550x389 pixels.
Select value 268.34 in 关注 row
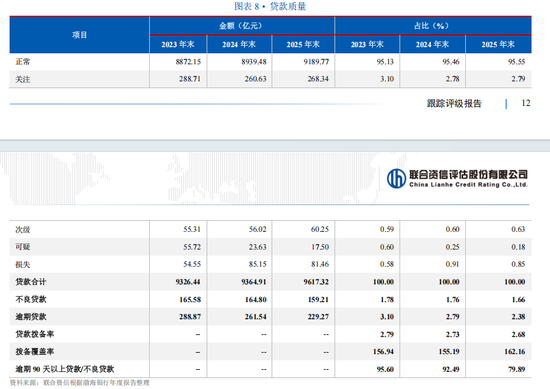[x=318, y=79]
